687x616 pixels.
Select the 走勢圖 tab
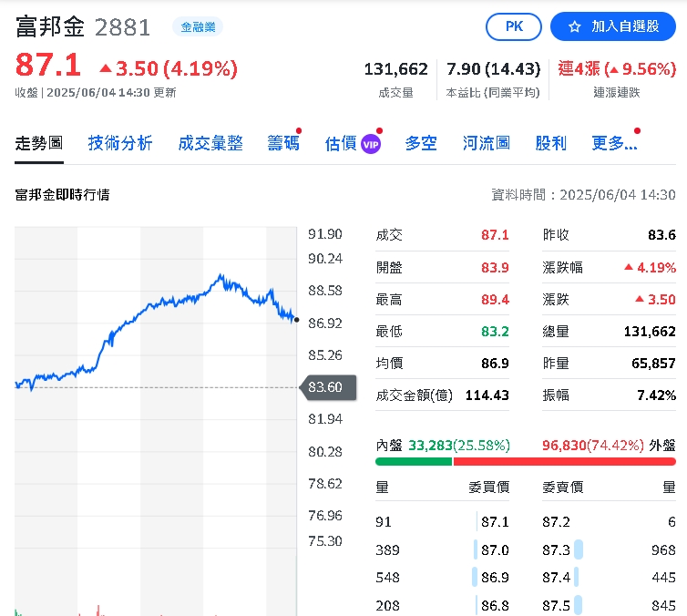39,143
